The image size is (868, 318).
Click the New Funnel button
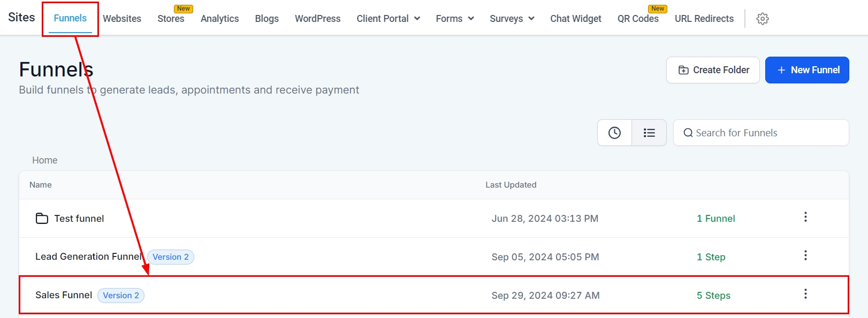tap(807, 70)
